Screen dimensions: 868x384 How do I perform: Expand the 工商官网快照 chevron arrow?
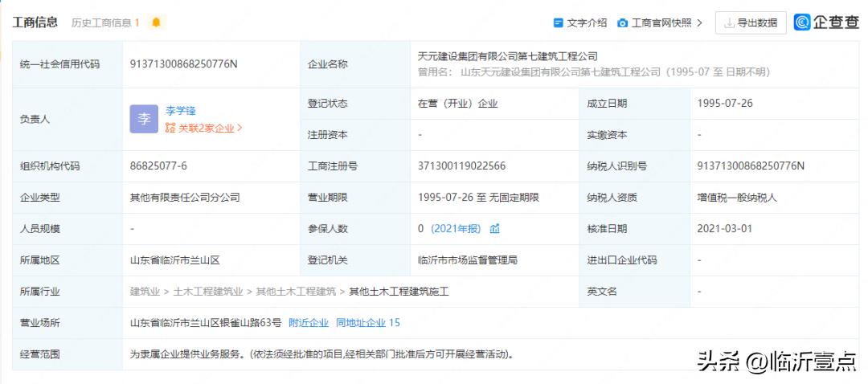pos(700,23)
